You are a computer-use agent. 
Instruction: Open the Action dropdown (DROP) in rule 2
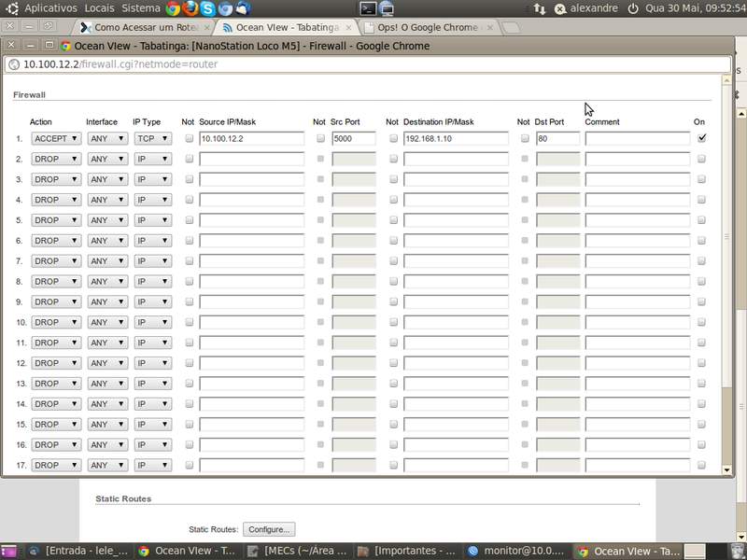(x=56, y=159)
